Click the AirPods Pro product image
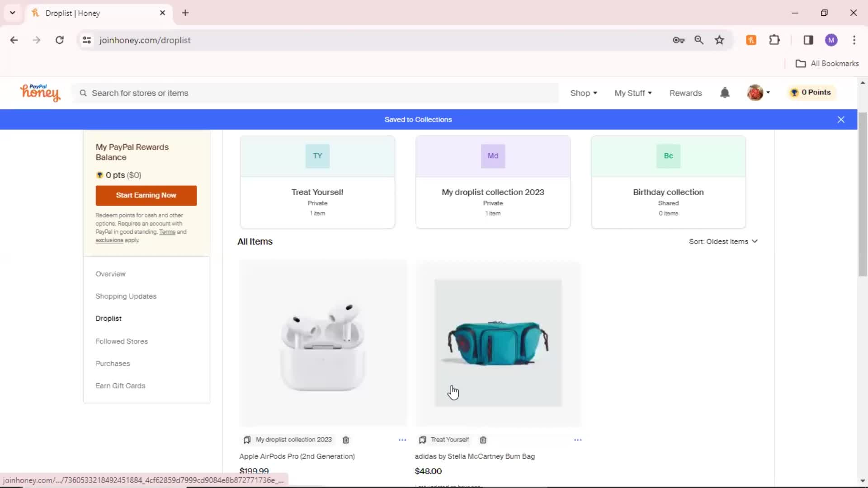Image resolution: width=868 pixels, height=488 pixels. [323, 343]
